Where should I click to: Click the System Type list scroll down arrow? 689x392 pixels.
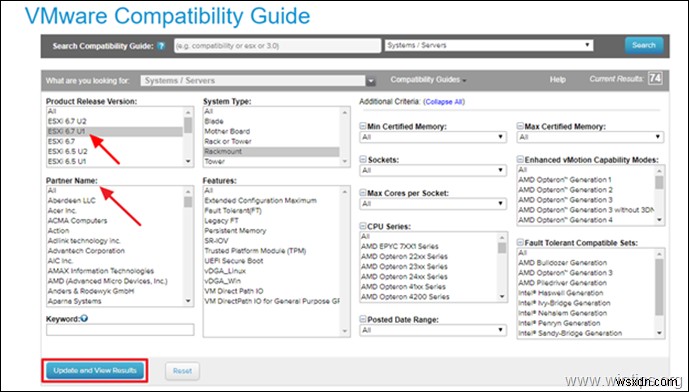(x=345, y=161)
